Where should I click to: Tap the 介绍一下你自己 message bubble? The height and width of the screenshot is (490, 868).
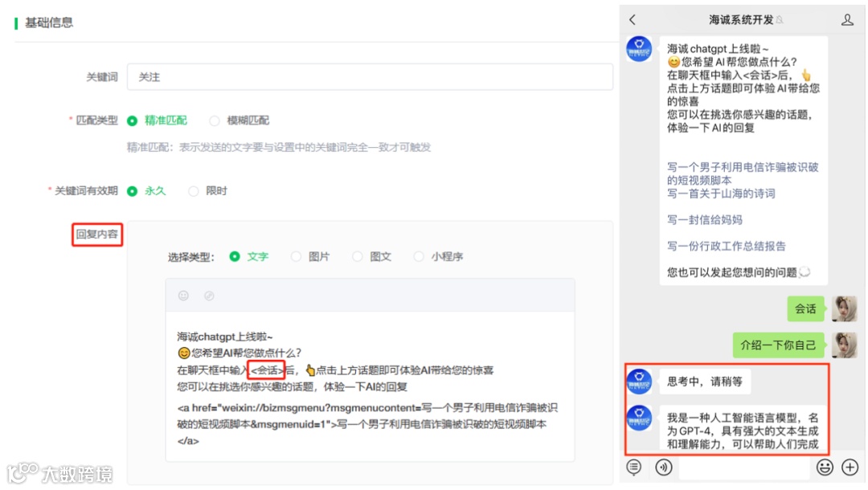(x=778, y=345)
